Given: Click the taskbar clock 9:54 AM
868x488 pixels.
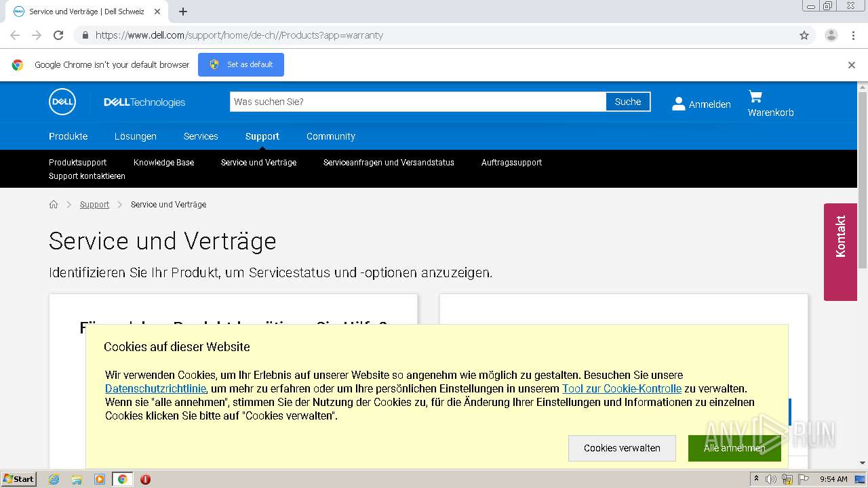Looking at the screenshot, I should pyautogui.click(x=833, y=479).
